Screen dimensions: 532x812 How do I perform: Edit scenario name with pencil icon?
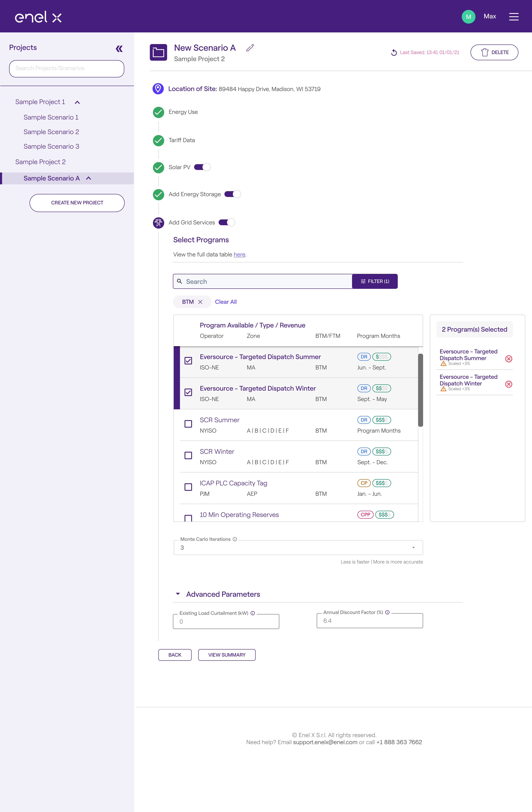[250, 48]
